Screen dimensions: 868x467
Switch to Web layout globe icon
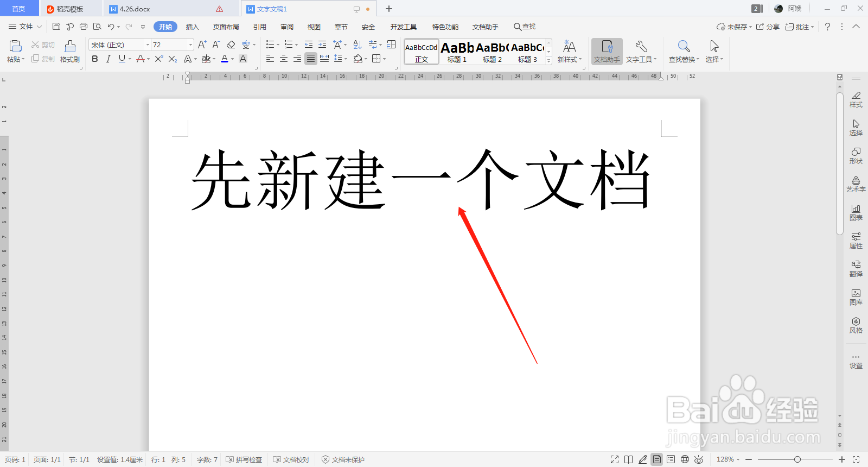(685, 459)
